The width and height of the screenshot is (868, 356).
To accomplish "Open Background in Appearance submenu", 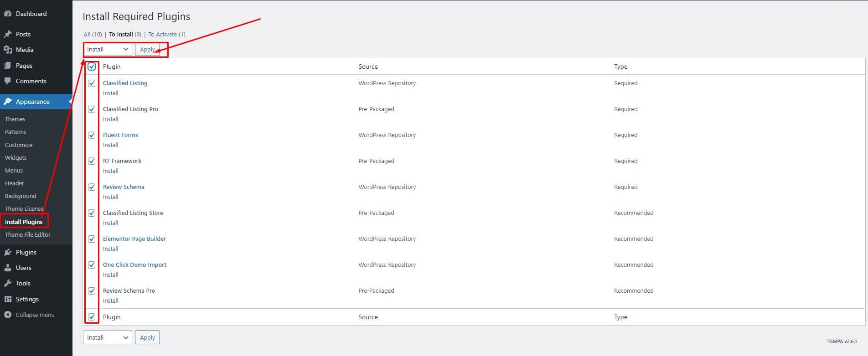I will tap(21, 196).
